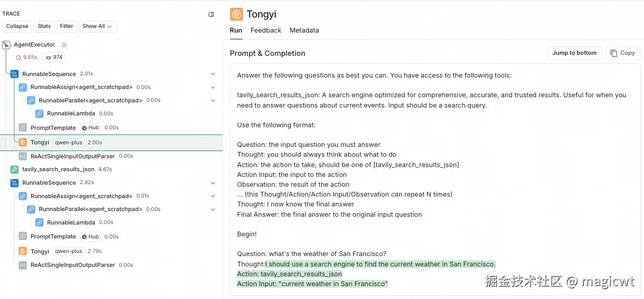Switch to the Metadata tab
This screenshot has height=299, width=644.
pyautogui.click(x=304, y=31)
